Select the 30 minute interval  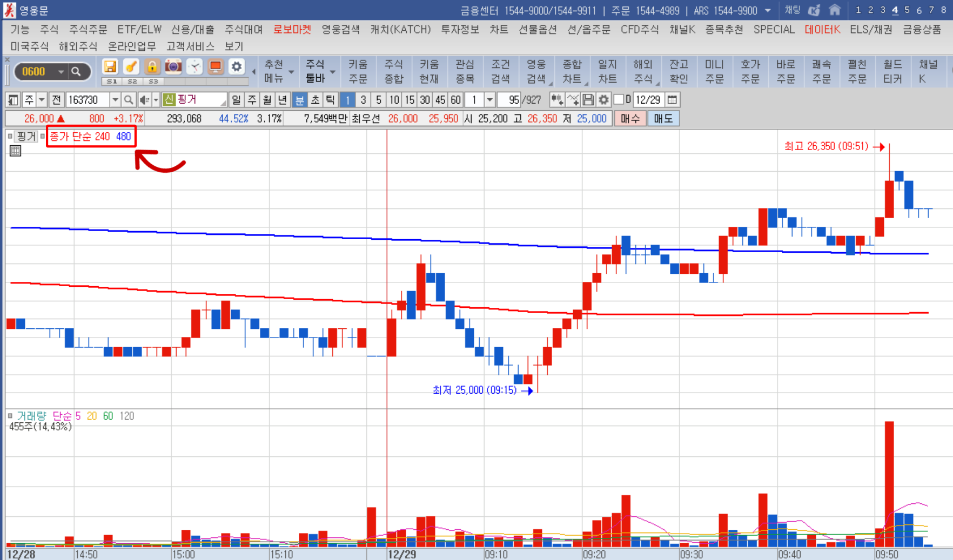[x=425, y=100]
